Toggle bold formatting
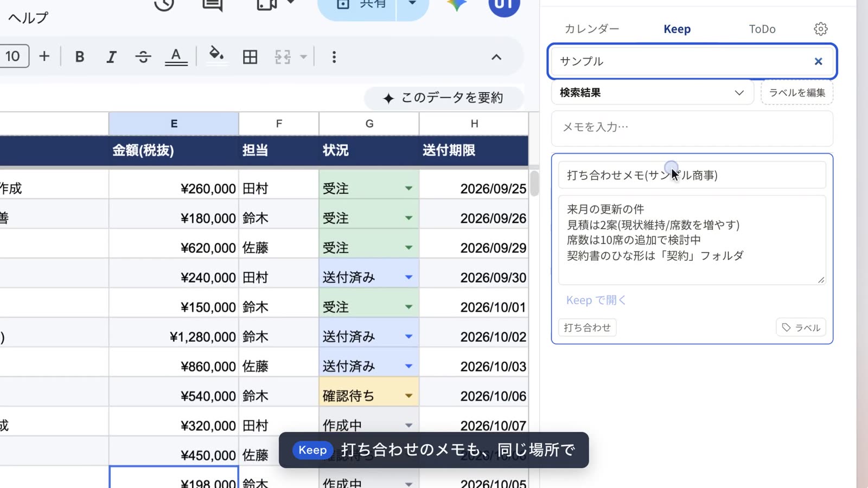The height and width of the screenshot is (488, 868). coord(80,57)
